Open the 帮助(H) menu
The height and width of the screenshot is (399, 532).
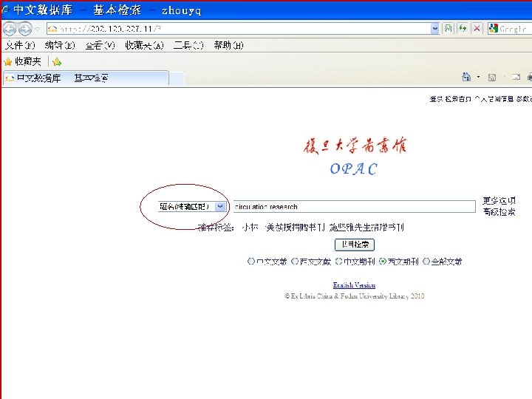point(228,45)
